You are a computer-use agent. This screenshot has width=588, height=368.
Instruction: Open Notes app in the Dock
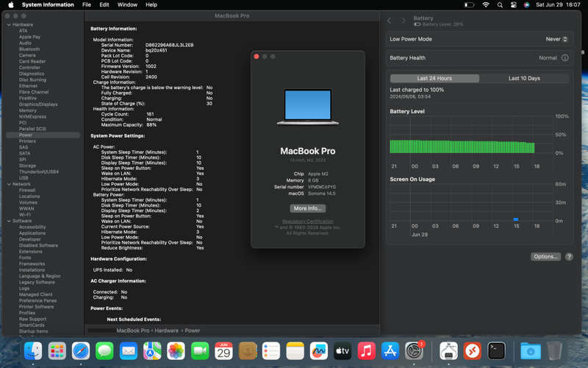click(x=295, y=351)
